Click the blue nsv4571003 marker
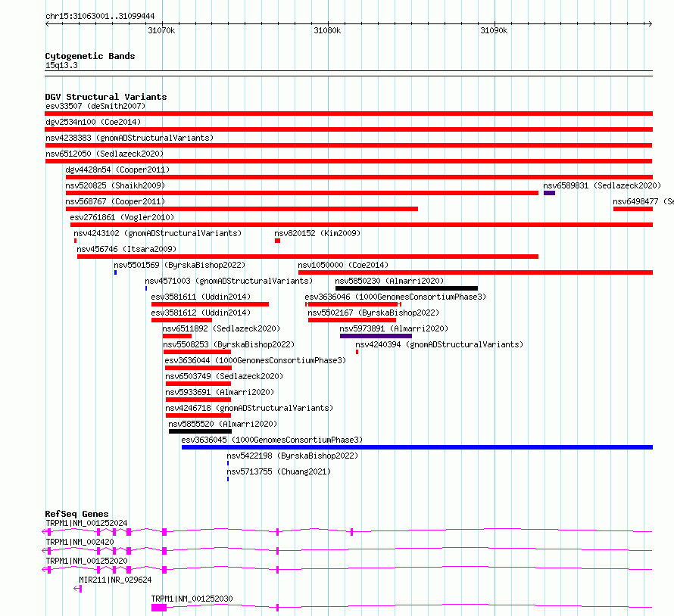The height and width of the screenshot is (616, 674). (146, 288)
